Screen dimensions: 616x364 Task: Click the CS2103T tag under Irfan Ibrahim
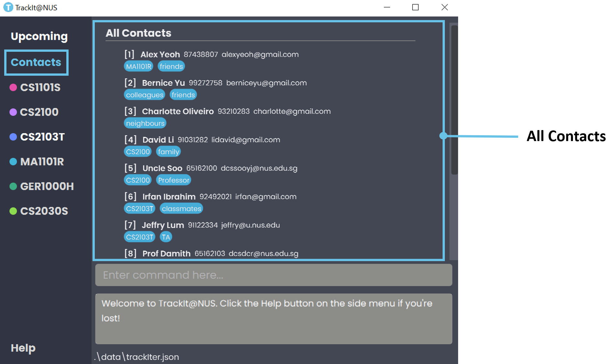point(139,209)
